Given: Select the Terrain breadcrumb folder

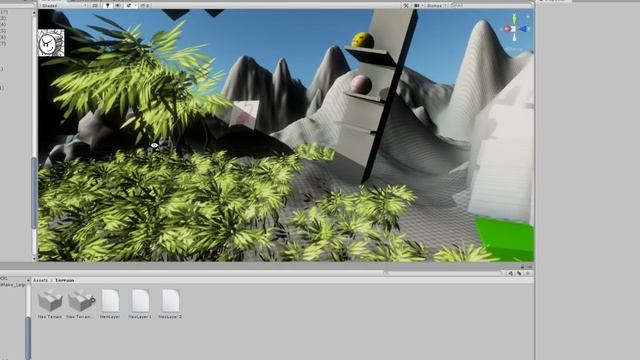Looking at the screenshot, I should (64, 280).
